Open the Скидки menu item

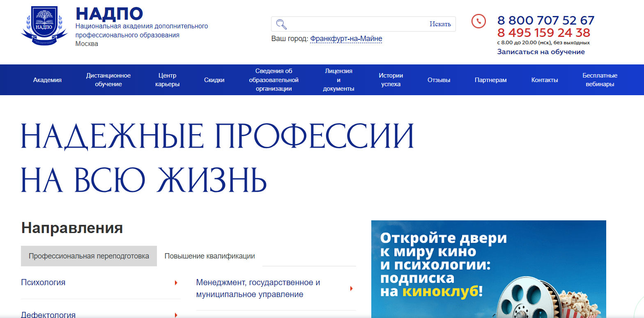214,80
